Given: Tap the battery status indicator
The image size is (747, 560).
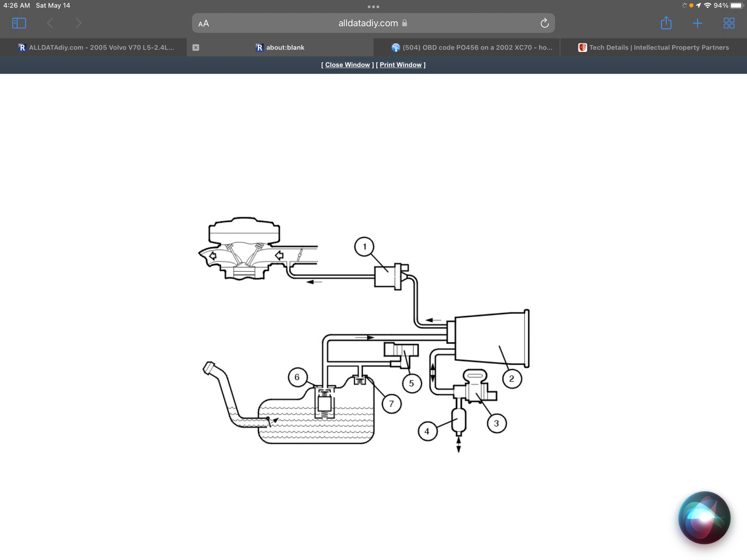Looking at the screenshot, I should pyautogui.click(x=737, y=5).
